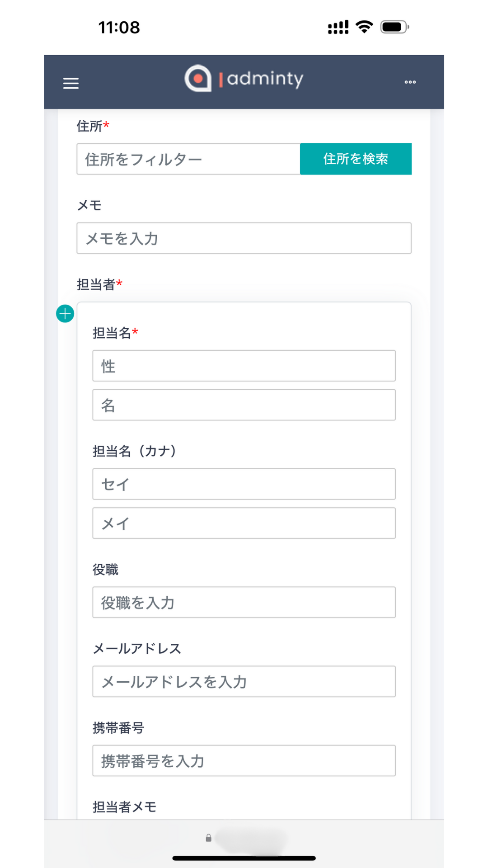Tap the blurred browser URL bar
The width and height of the screenshot is (488, 868).
point(251,839)
